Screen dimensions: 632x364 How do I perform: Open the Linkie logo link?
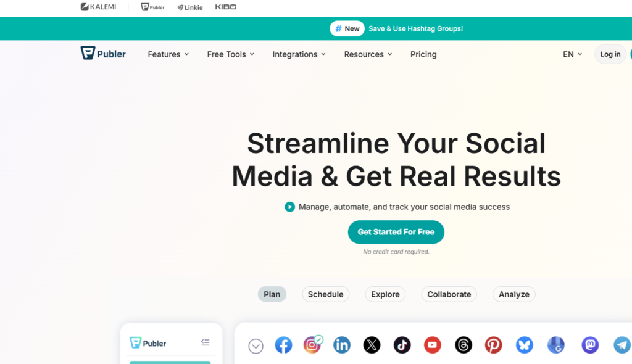pyautogui.click(x=190, y=7)
